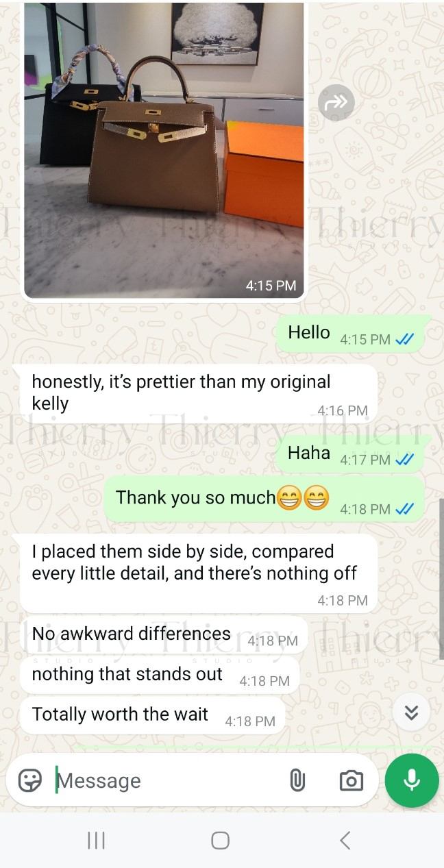Select 'Thank you so much' message bubble
This screenshot has height=868, width=444.
click(264, 499)
